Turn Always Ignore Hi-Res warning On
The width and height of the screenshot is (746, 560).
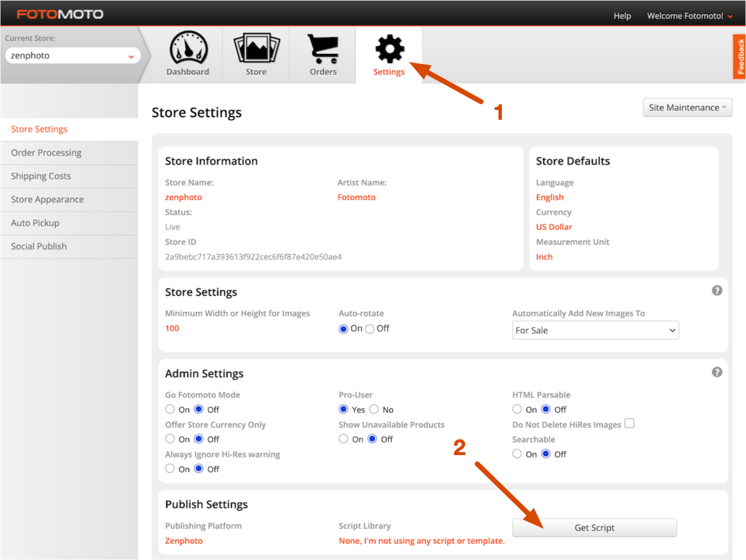tap(170, 469)
